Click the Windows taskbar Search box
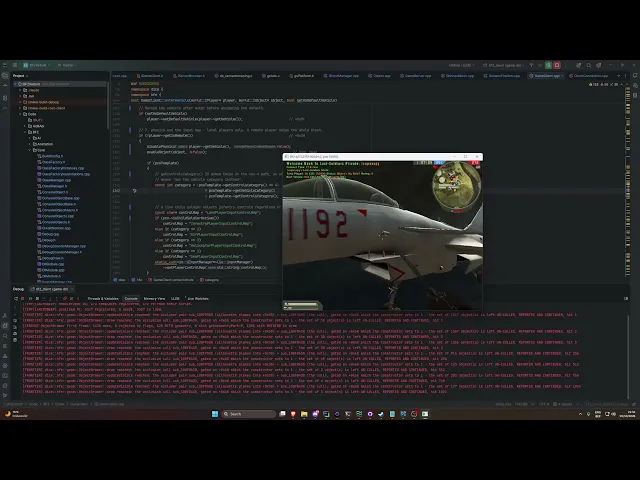Viewport: 640px width, 480px height. (x=248, y=414)
